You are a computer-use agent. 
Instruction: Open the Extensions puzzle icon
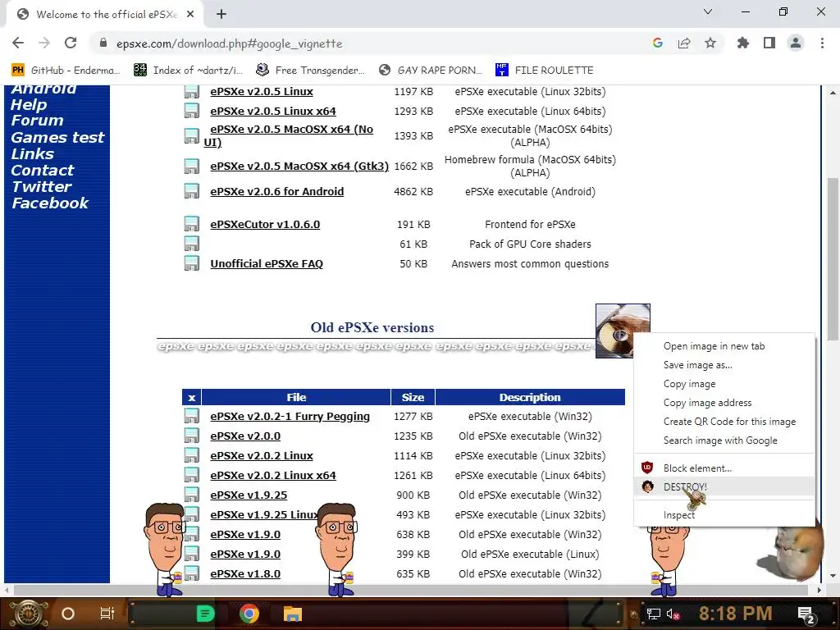(743, 43)
